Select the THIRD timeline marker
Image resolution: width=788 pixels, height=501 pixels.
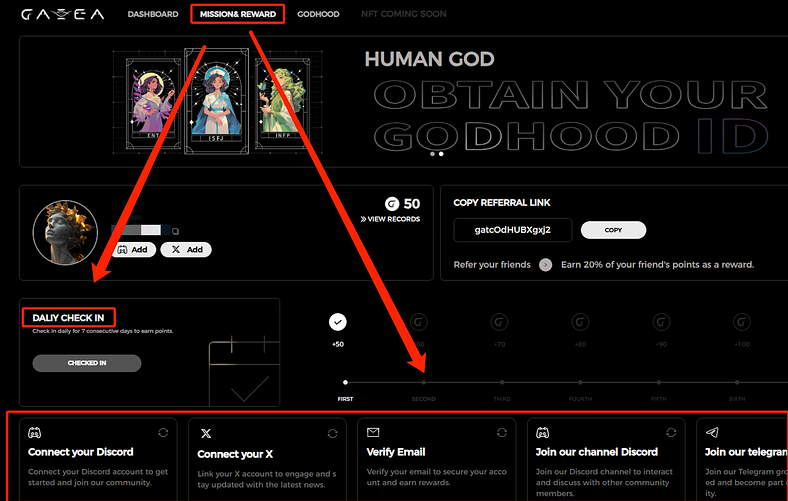(x=502, y=382)
